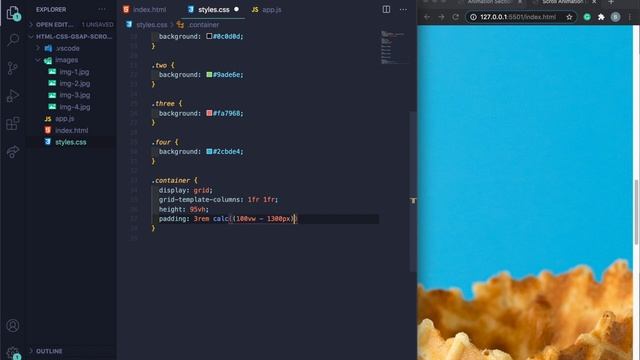Click the unsaved dot on styles.css tab

point(236,9)
